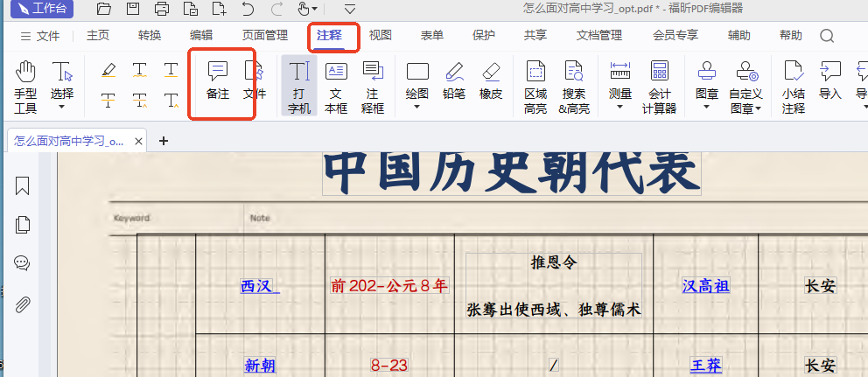Select the 橡皮 (Eraser) tool
Screen dimensions: 868x377
tap(490, 80)
